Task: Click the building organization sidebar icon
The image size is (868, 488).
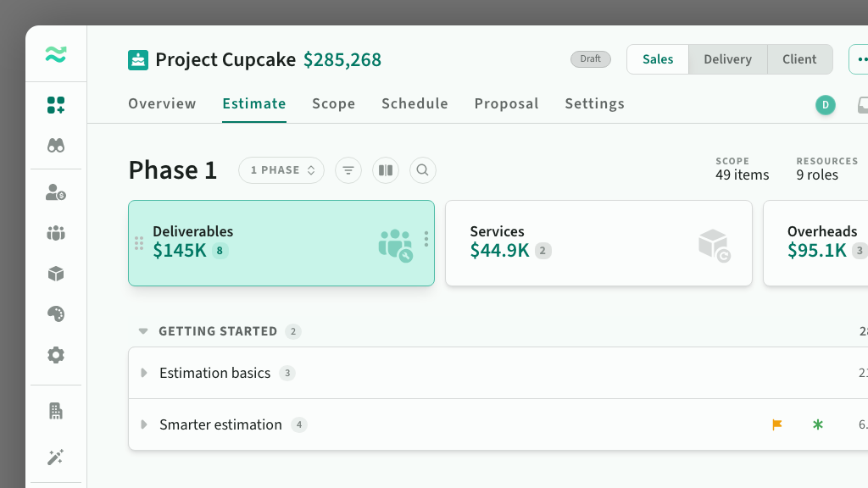Action: click(56, 411)
